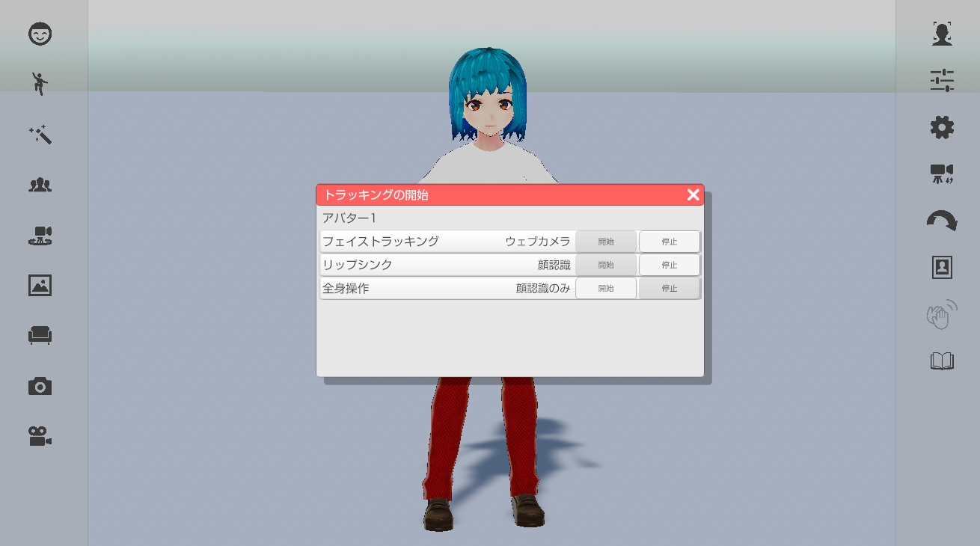This screenshot has width=980, height=546.
Task: Close the トラッキングの開始 dialog
Action: pos(693,194)
